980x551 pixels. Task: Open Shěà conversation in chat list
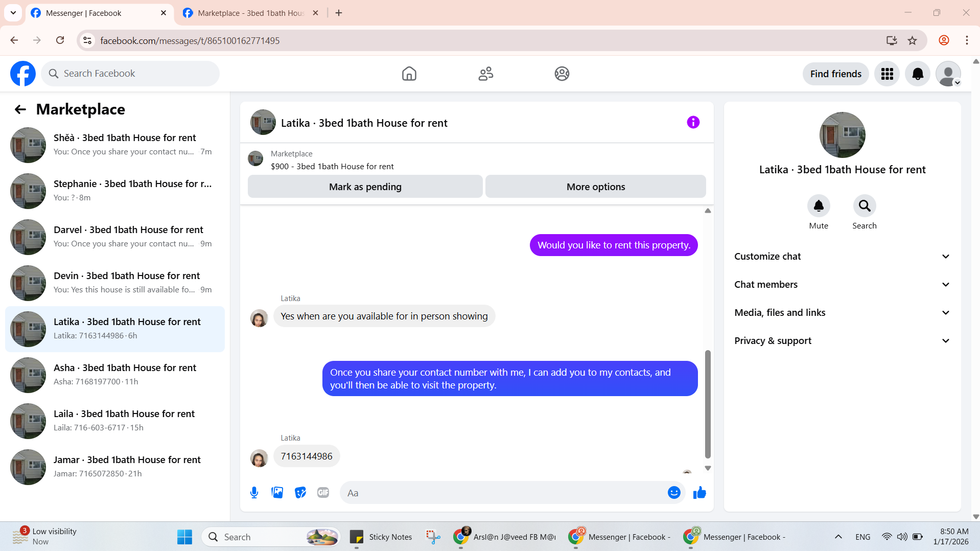click(x=115, y=145)
